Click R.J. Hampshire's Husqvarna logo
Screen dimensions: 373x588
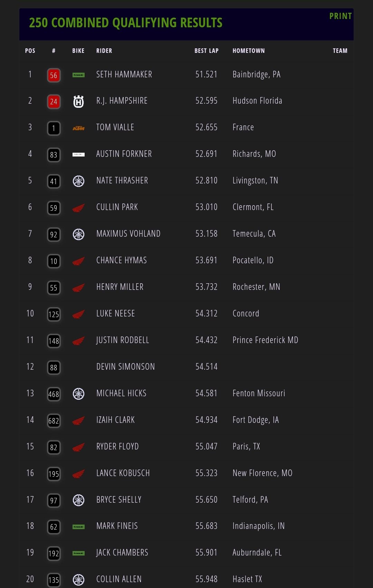[78, 102]
